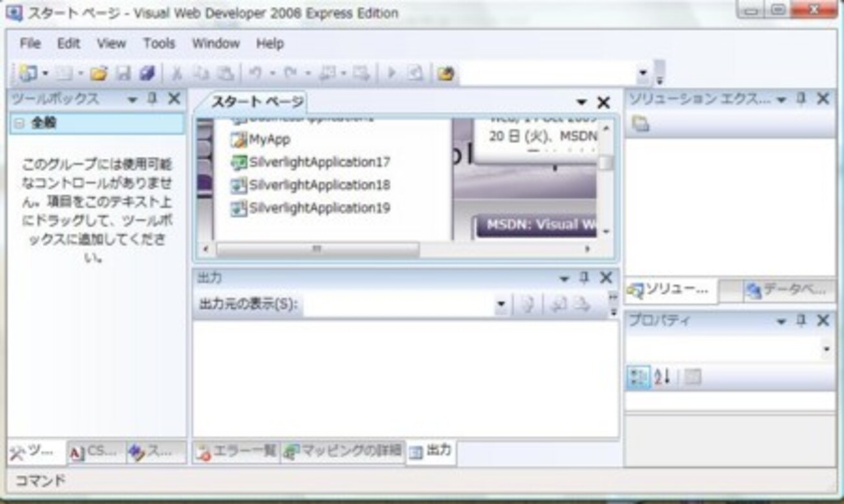Click the Start Debugging play icon

click(391, 74)
